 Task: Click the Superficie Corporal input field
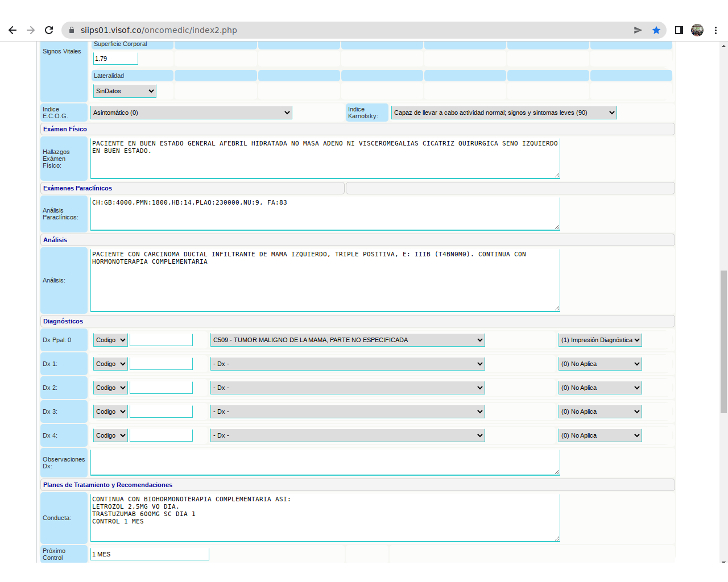coord(115,59)
